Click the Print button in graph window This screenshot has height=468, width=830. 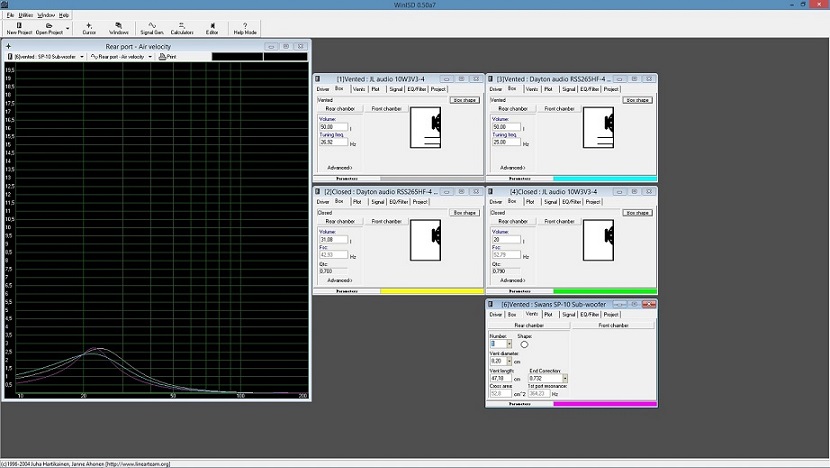click(167, 57)
